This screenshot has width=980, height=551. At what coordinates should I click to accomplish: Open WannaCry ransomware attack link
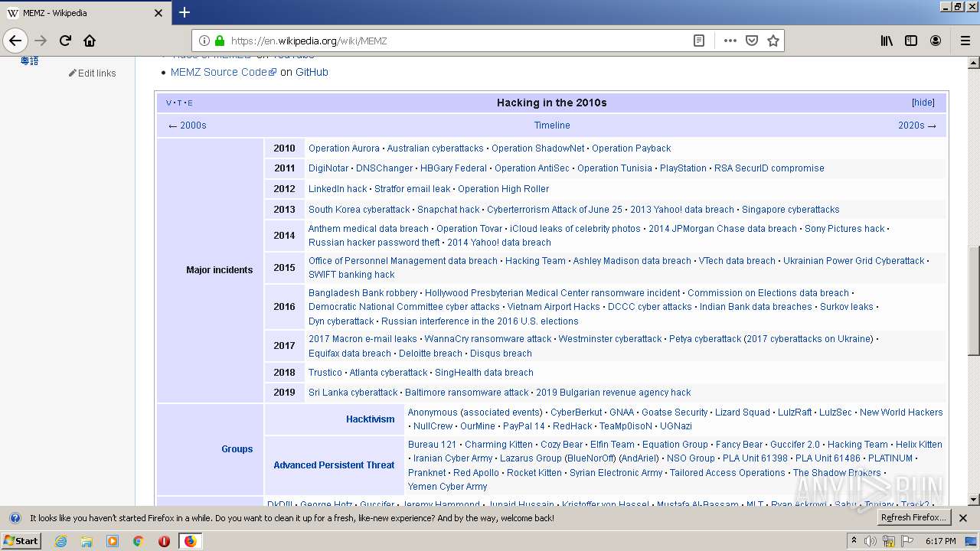click(x=488, y=339)
